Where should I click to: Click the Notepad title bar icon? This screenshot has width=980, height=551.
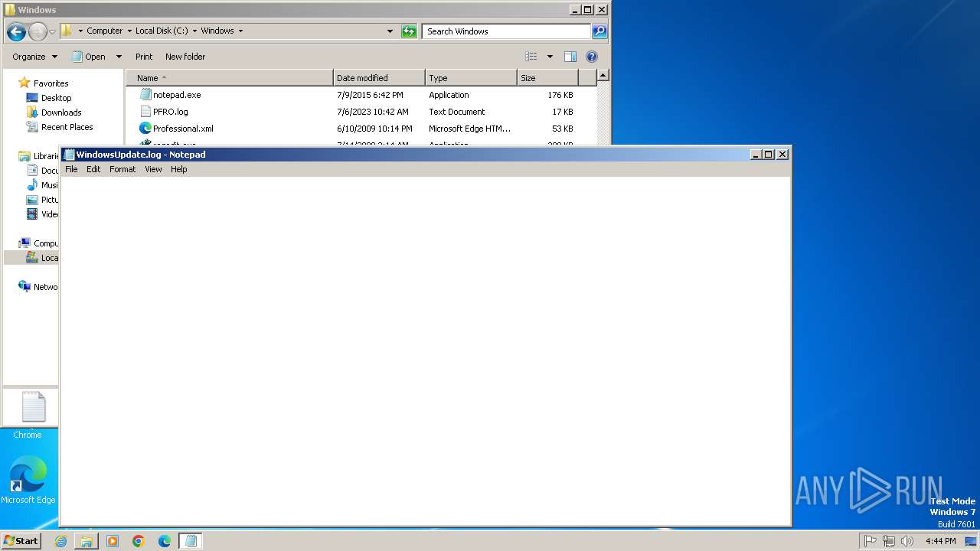click(x=69, y=154)
